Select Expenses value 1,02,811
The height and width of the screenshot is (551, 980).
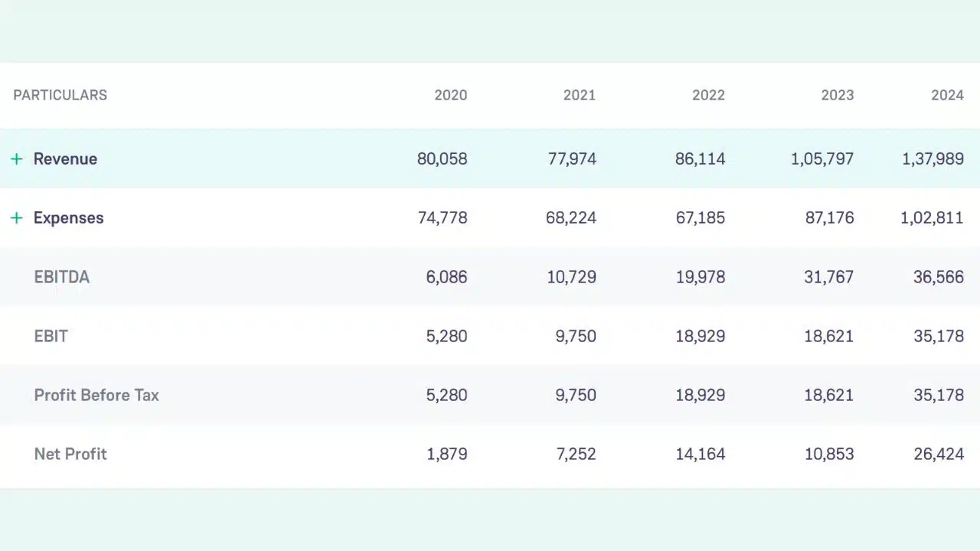tap(933, 218)
